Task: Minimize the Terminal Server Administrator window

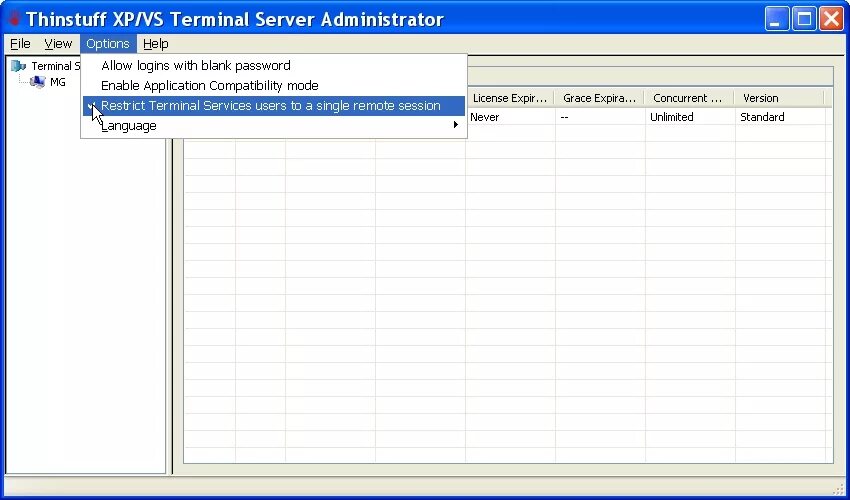Action: [x=777, y=19]
